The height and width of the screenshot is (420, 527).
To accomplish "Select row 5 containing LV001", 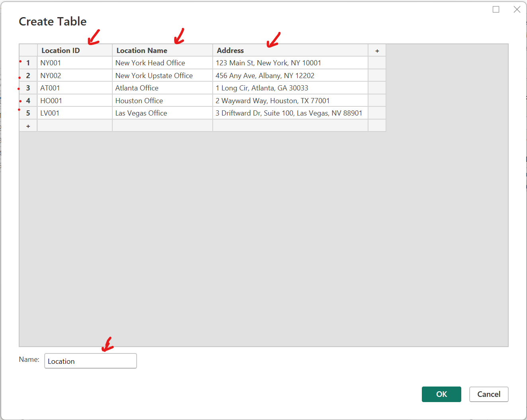I will tap(28, 113).
